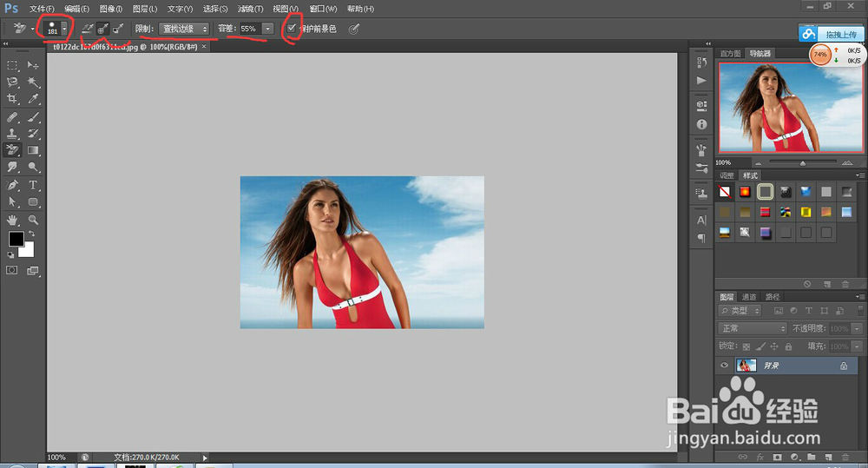Open the Info panel icon
The height and width of the screenshot is (468, 868).
pyautogui.click(x=702, y=125)
